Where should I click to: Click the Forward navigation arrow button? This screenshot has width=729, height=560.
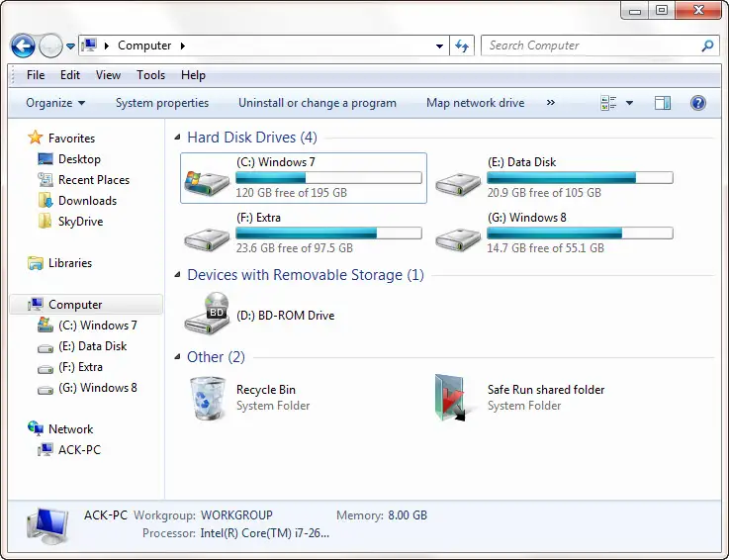50,46
